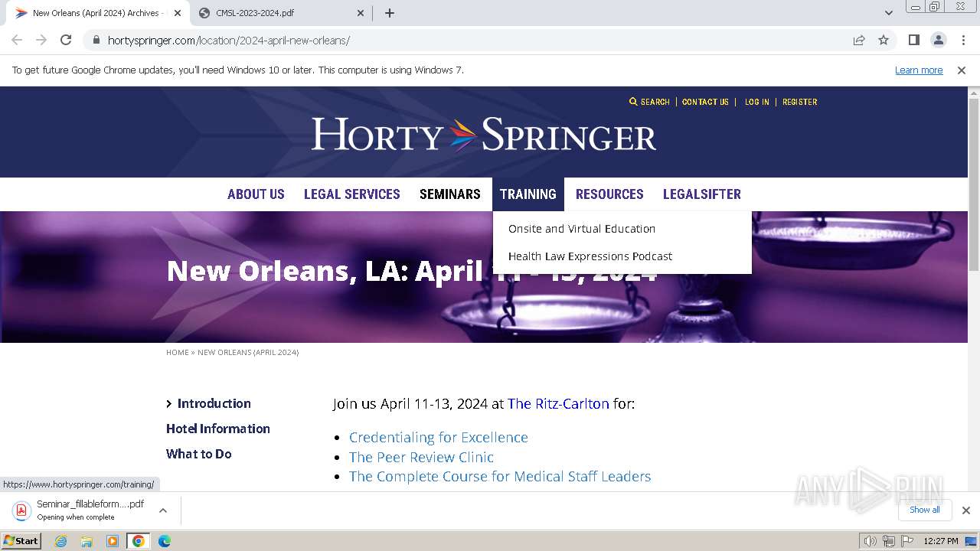The image size is (980, 551).
Task: Bookmark this page with star icon
Action: tap(884, 40)
